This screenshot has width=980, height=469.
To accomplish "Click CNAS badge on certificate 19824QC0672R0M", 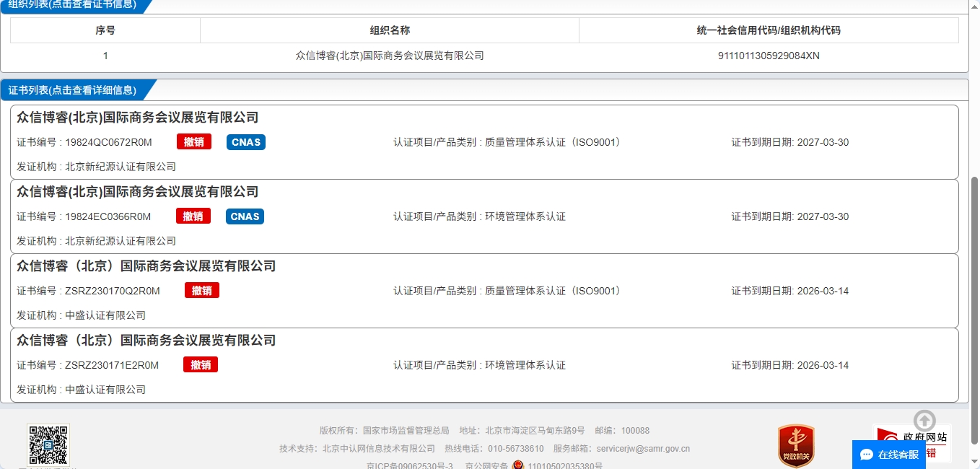I will click(246, 142).
